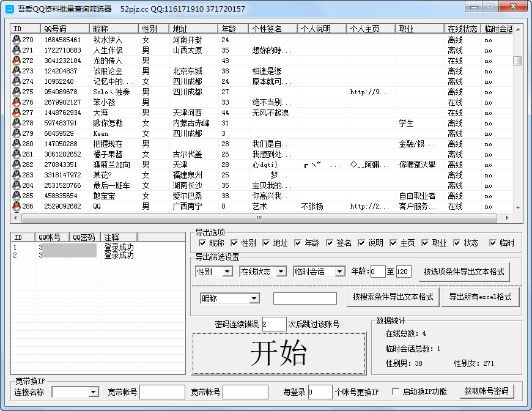
Task: Click the search keyword text box
Action: [305, 298]
